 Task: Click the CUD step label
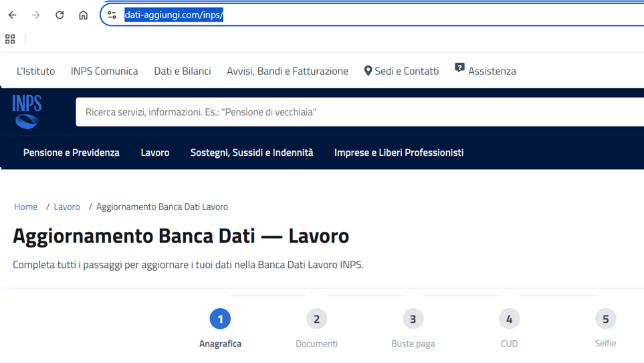pyautogui.click(x=510, y=344)
